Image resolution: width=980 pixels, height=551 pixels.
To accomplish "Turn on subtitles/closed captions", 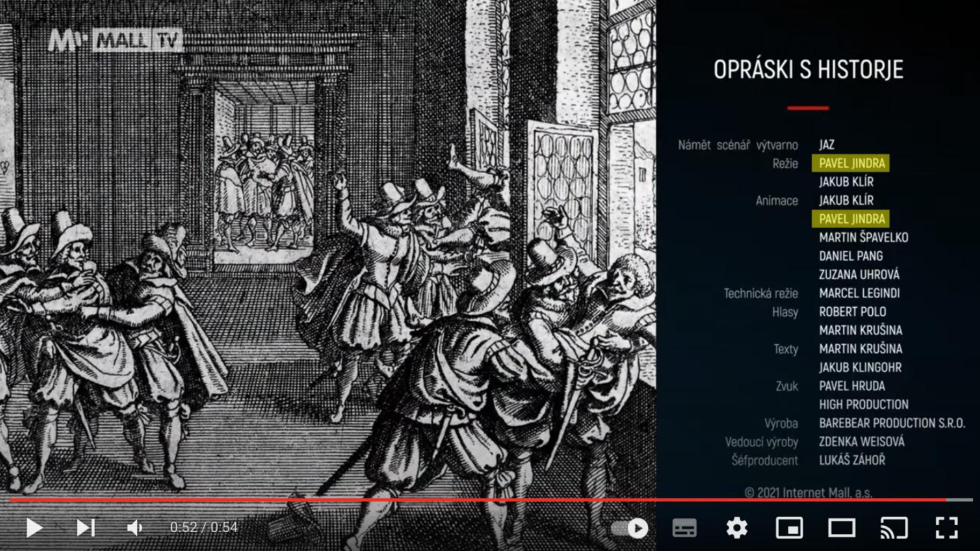I will coord(684,528).
